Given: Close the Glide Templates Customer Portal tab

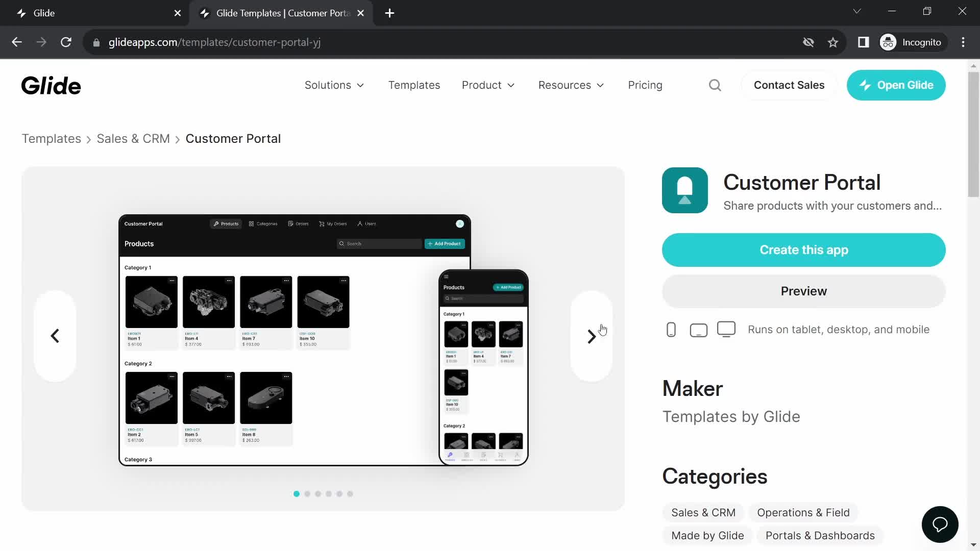Looking at the screenshot, I should [361, 13].
